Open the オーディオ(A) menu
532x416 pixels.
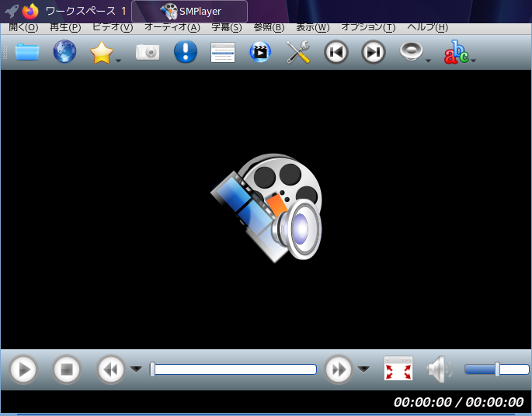point(172,27)
